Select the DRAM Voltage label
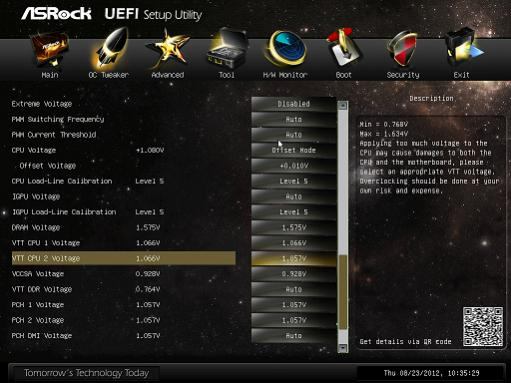 [x=36, y=227]
